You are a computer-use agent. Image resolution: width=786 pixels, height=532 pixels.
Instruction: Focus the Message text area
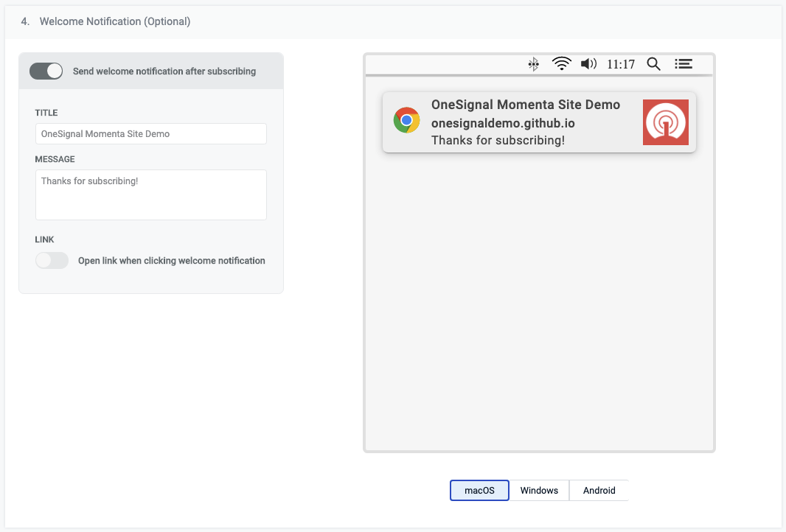tap(151, 195)
